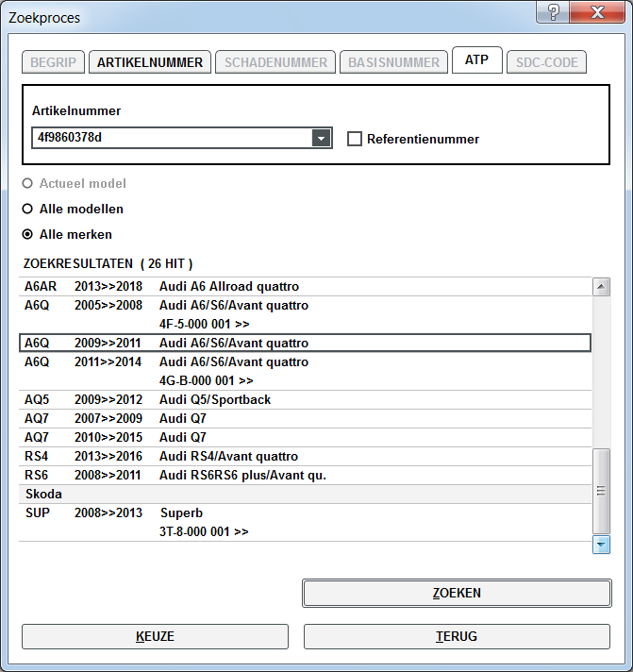Select the AQ7 2007>>2009 Audi Q7 row
The width and height of the screenshot is (633, 672).
(305, 418)
